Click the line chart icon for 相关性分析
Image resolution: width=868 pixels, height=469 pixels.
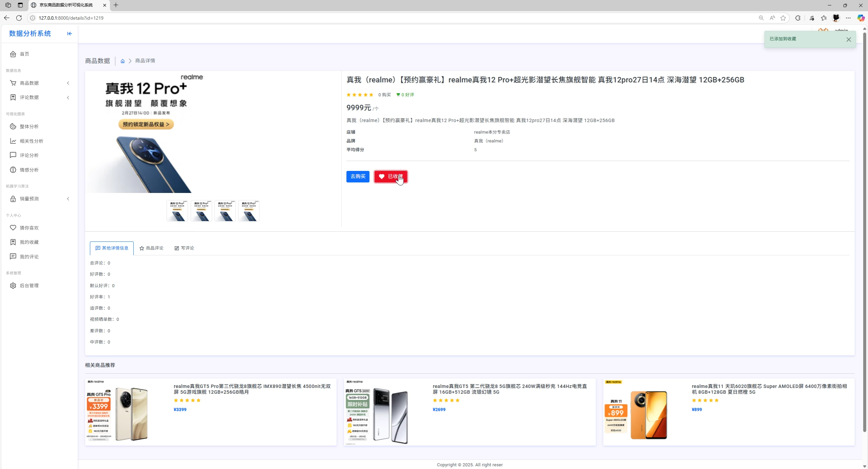tap(13, 141)
